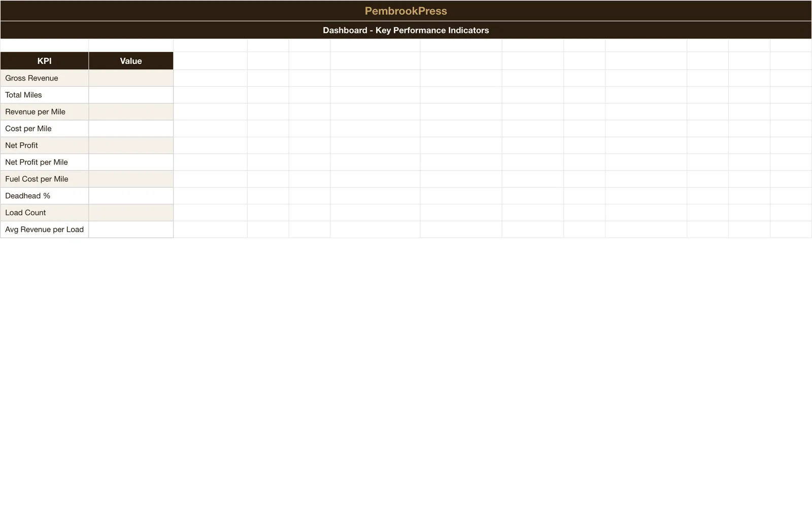Click the value cell beside Revenue per Mile
Image resolution: width=812 pixels, height=522 pixels.
(131, 112)
